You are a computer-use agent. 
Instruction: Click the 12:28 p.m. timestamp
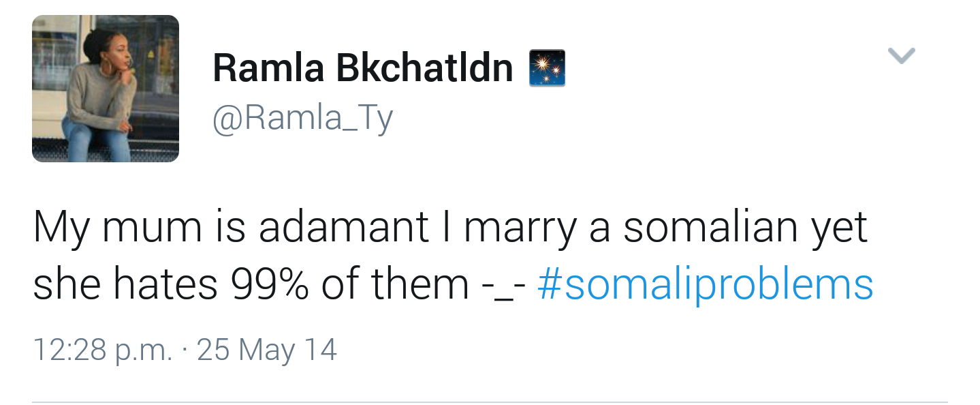click(102, 350)
